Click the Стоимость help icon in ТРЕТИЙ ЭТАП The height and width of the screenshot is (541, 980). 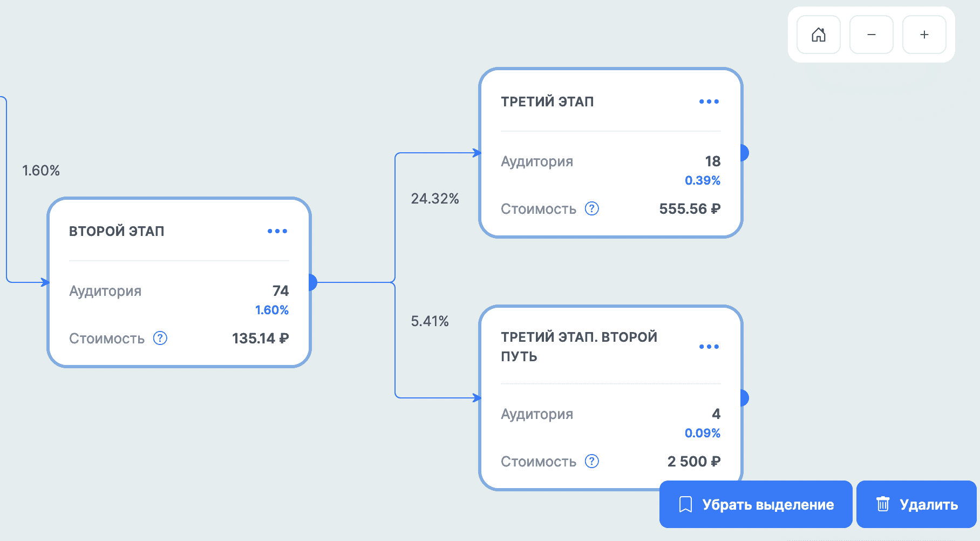point(592,208)
